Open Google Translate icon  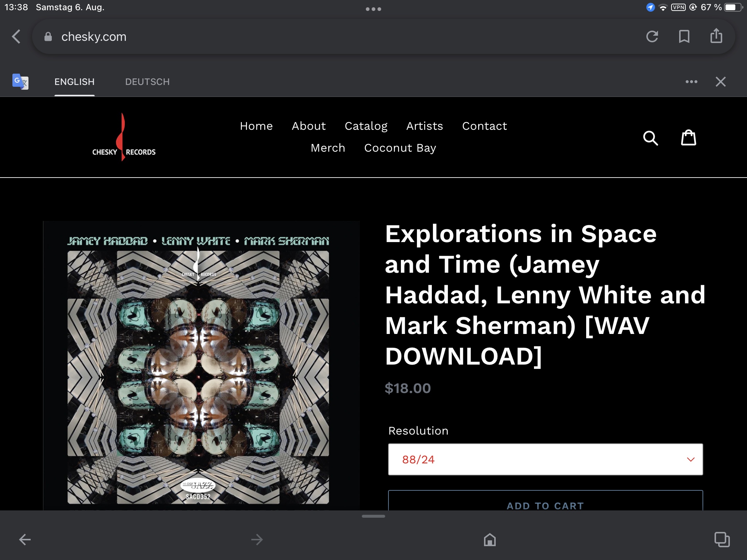tap(20, 82)
